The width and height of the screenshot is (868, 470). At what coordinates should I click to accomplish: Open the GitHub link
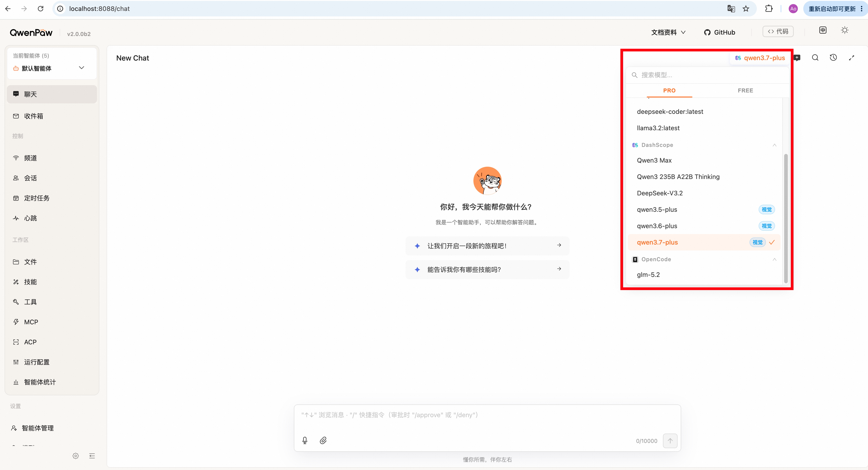pyautogui.click(x=720, y=32)
